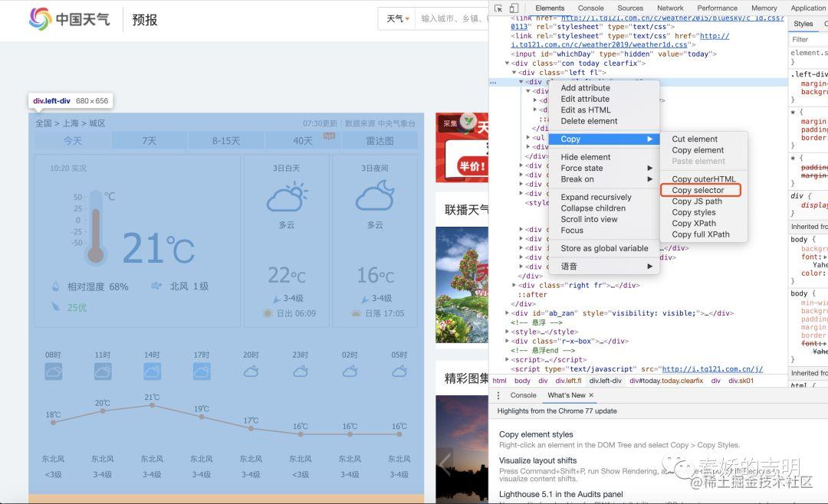Image resolution: width=828 pixels, height=504 pixels.
Task: Expand the Force state submenu
Action: coord(604,168)
